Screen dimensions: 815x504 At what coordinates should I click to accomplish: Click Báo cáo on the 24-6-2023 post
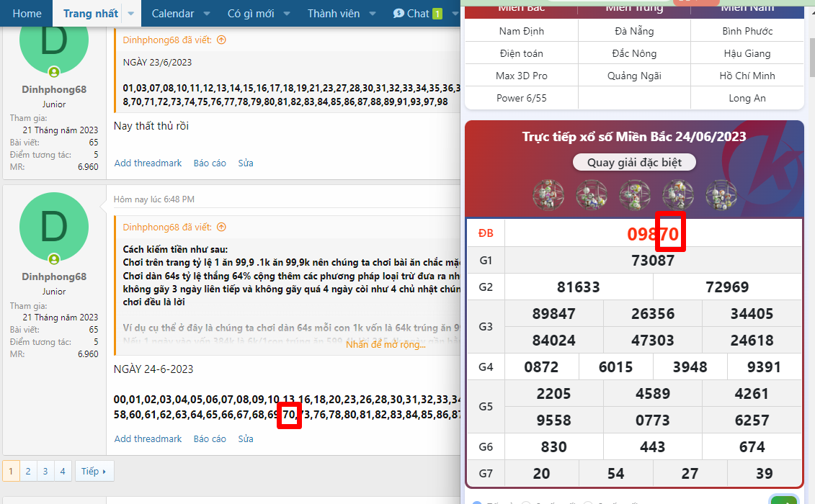click(210, 439)
